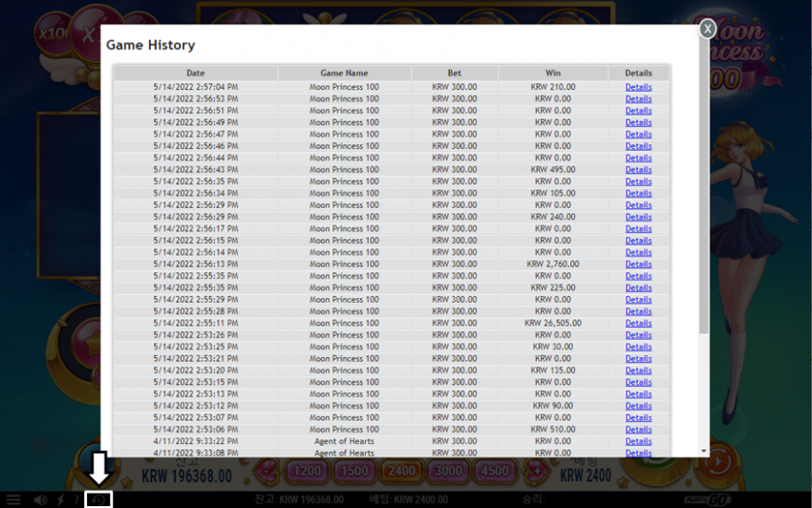This screenshot has width=812, height=508.
Task: Increase bet with the plus heart
Action: pyautogui.click(x=537, y=471)
